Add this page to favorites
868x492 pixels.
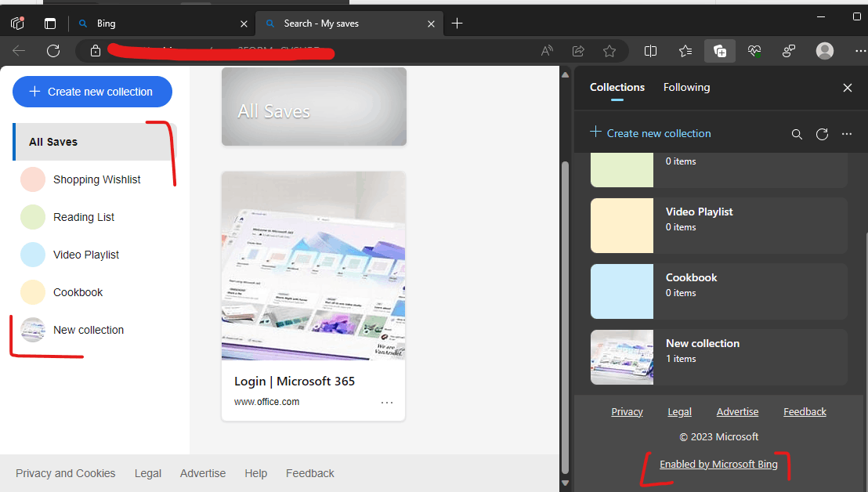click(x=609, y=50)
